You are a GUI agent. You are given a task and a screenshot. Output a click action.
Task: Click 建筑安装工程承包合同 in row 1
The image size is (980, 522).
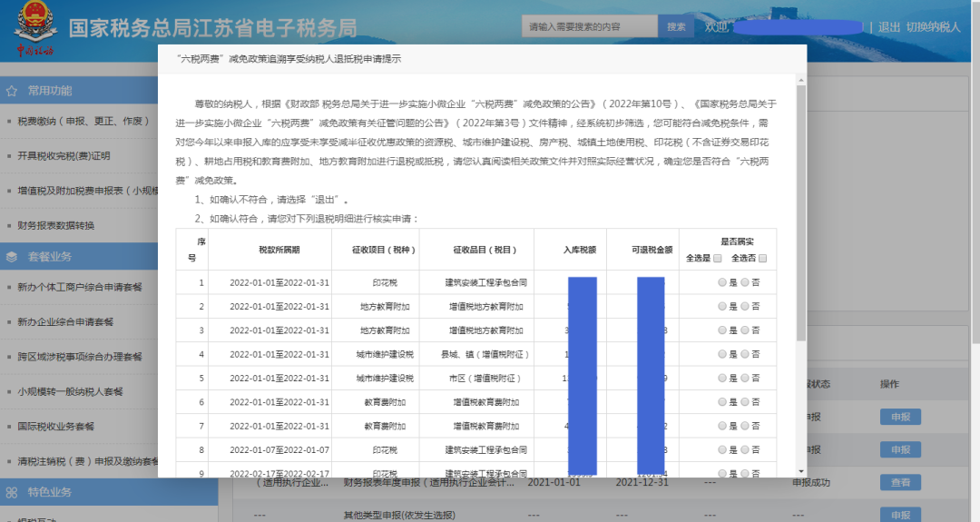(485, 282)
